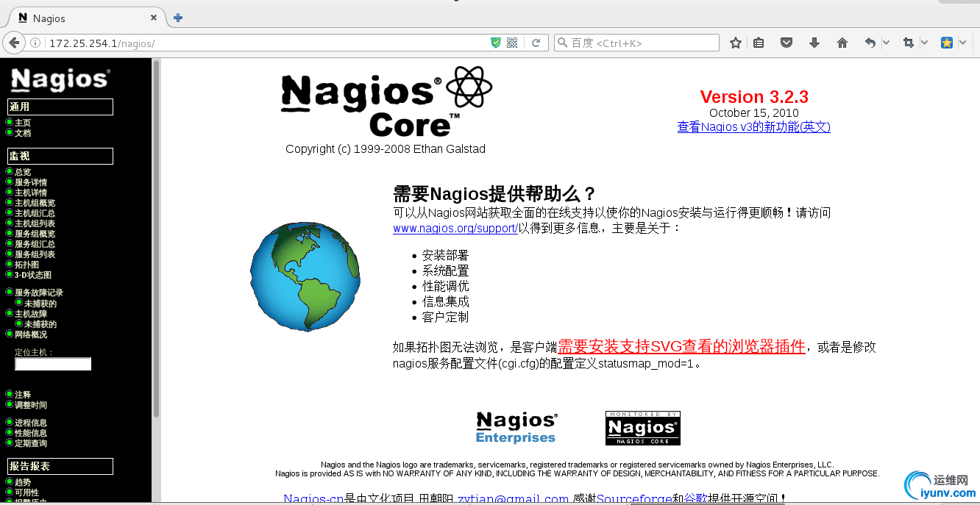Click the green shield security icon
Image resolution: width=980 pixels, height=505 pixels.
[x=496, y=43]
